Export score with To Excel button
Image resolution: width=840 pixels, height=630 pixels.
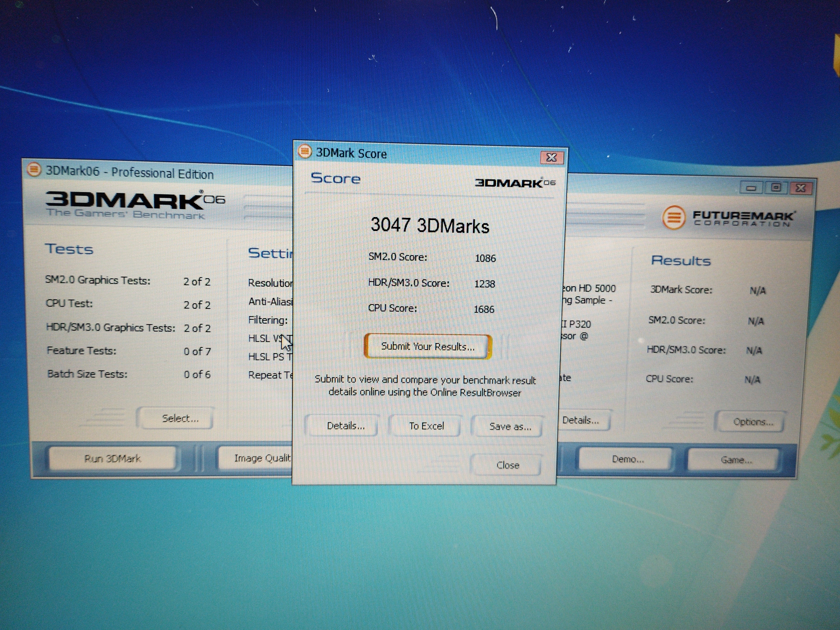[x=426, y=426]
